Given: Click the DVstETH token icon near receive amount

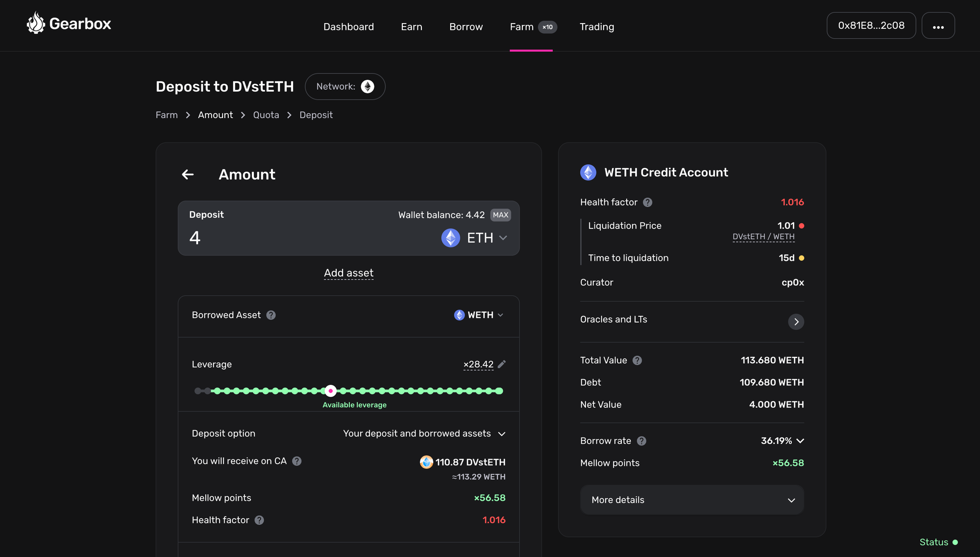Looking at the screenshot, I should 426,461.
